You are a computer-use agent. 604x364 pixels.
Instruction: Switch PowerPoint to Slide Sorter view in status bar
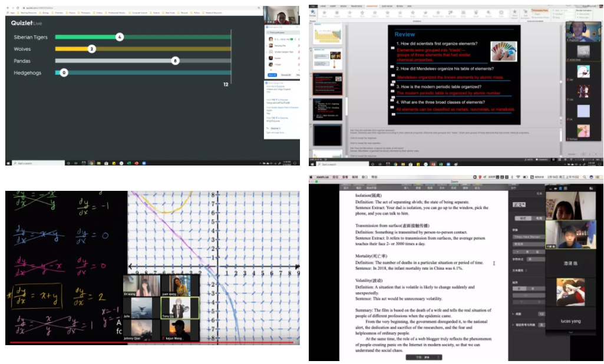[x=560, y=160]
